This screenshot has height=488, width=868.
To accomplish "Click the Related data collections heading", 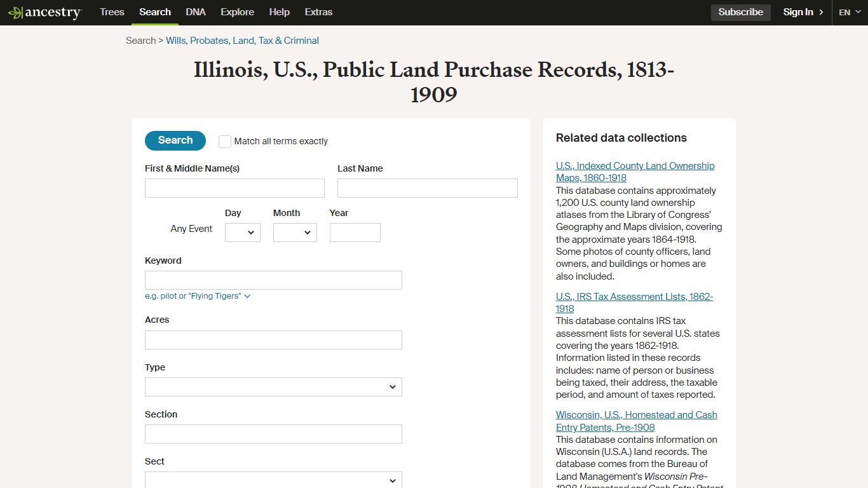I will (621, 138).
